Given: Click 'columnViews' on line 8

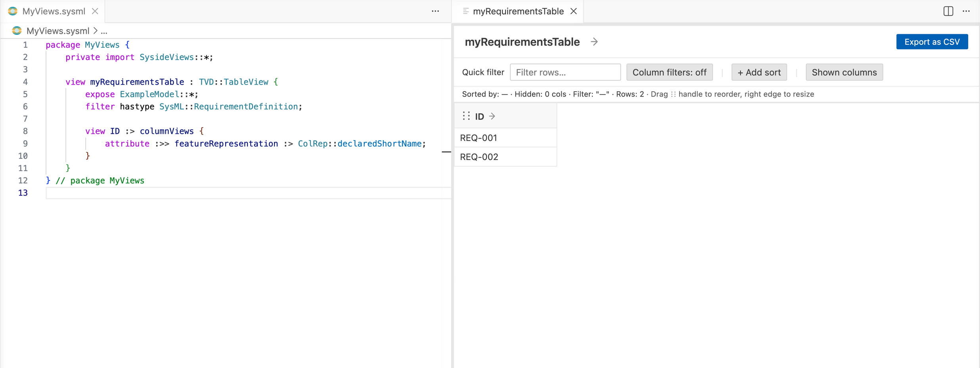Looking at the screenshot, I should pos(167,131).
